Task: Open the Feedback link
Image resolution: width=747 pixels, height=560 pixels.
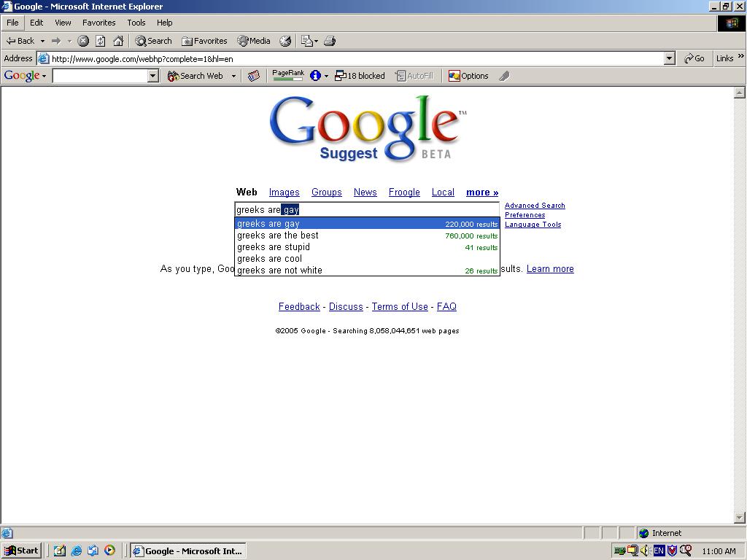Action: (298, 306)
